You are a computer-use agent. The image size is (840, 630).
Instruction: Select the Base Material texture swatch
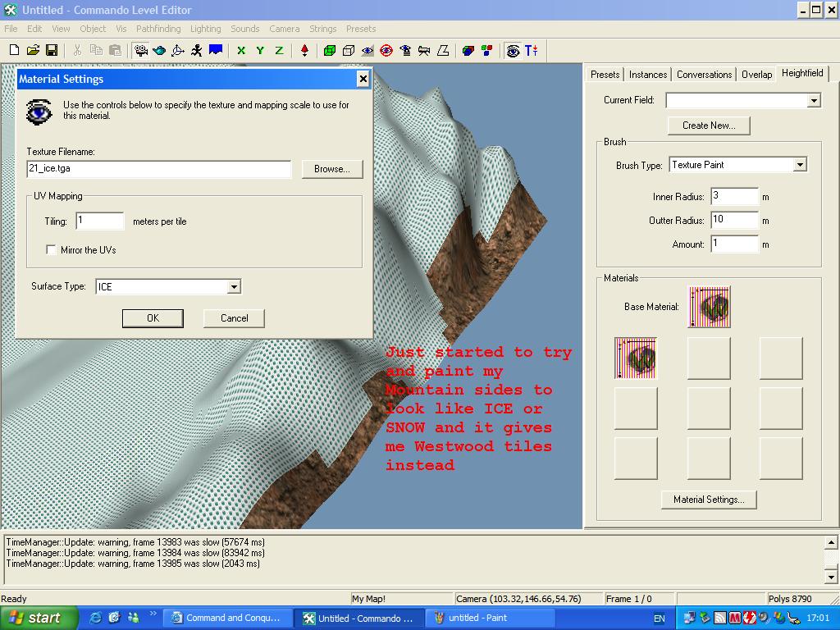click(x=709, y=307)
